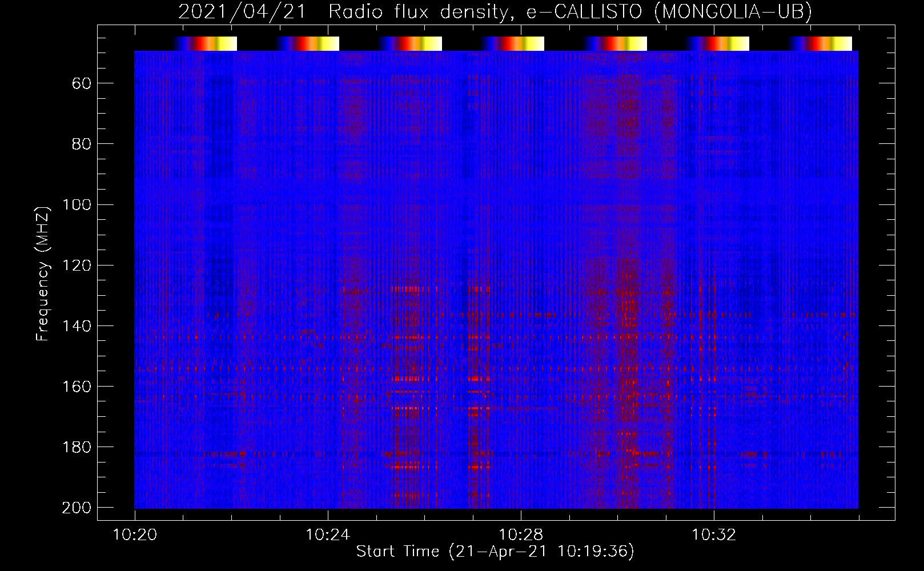
Task: Click the 10:24 time tick label
Action: [328, 535]
